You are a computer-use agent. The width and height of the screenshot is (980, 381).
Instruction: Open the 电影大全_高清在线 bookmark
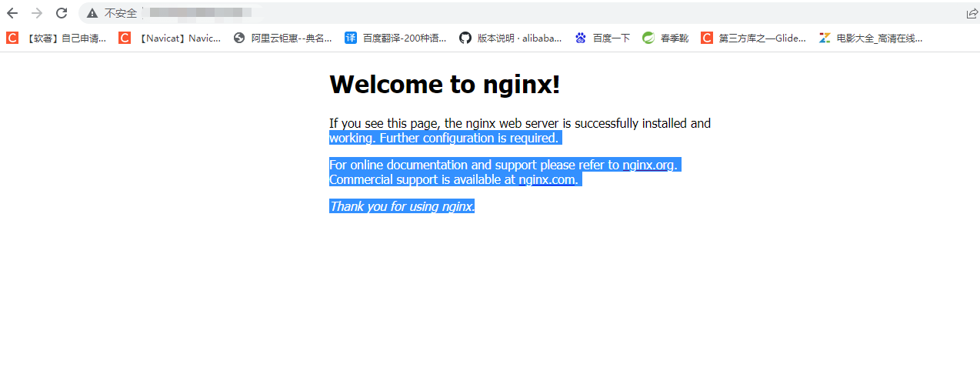871,38
